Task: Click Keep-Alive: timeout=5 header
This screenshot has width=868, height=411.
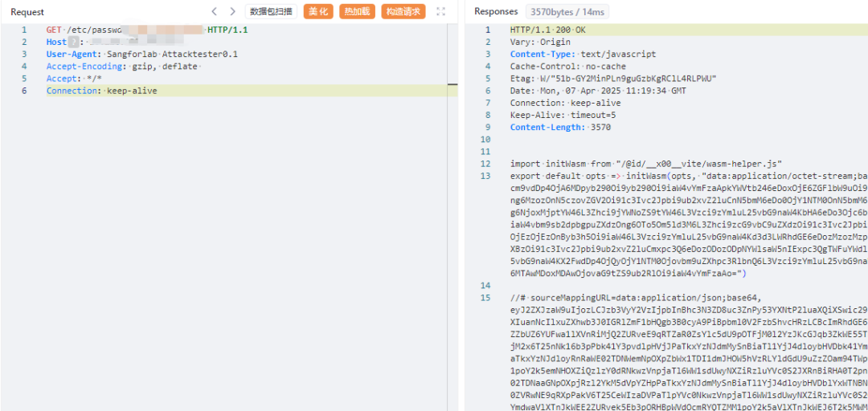Action: 563,115
